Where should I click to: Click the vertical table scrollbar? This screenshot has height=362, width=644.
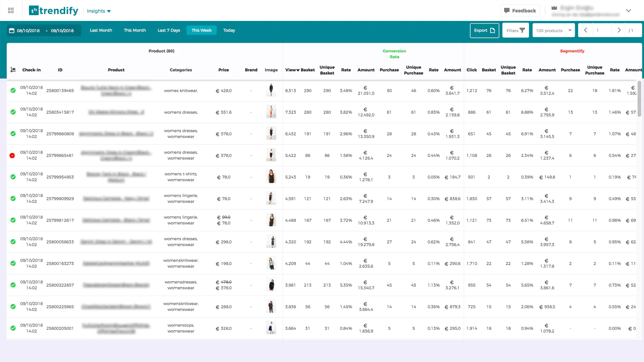[x=639, y=99]
